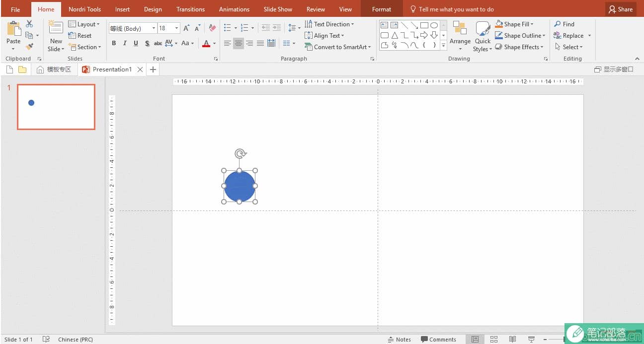
Task: Click the Arrange button
Action: pyautogui.click(x=460, y=35)
